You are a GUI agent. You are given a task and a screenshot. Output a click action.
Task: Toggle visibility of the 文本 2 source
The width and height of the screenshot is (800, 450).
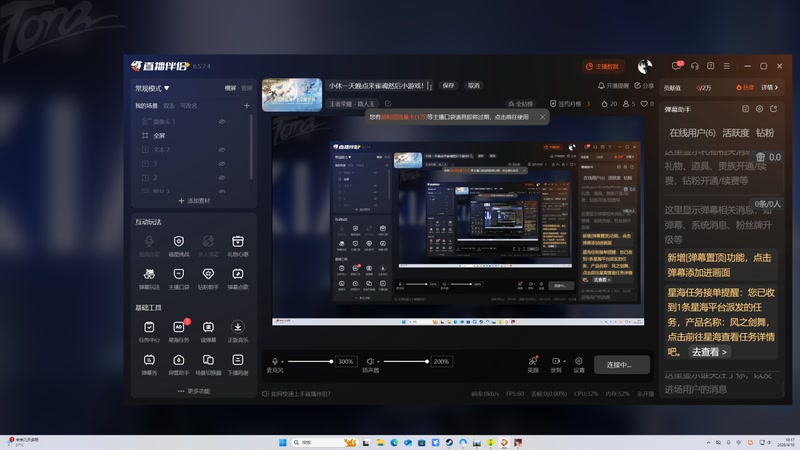(x=222, y=149)
